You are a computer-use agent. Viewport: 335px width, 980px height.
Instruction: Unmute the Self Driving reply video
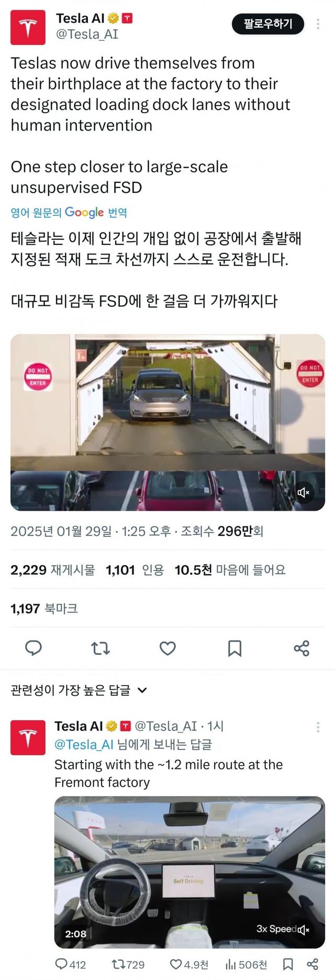[x=304, y=930]
